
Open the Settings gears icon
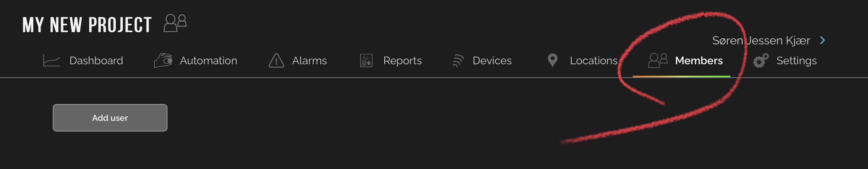coord(761,60)
